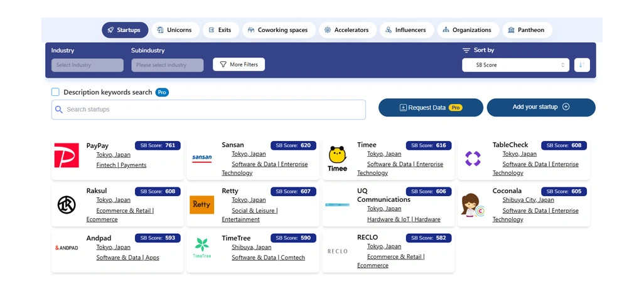Open the TableCheck startup name

(510, 145)
